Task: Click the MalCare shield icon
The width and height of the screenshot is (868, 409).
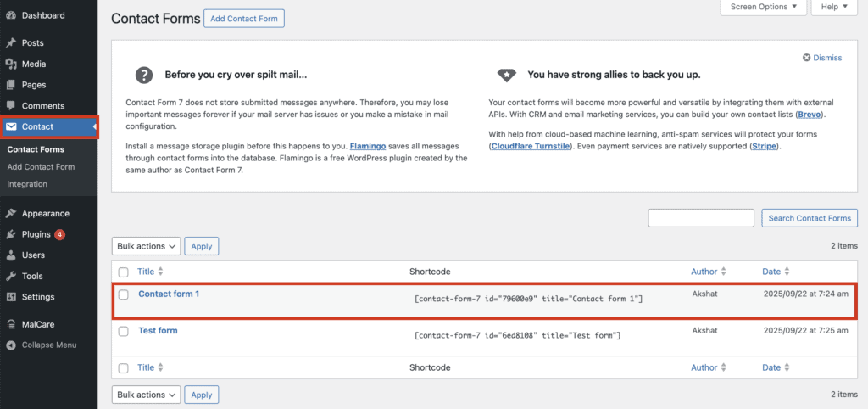Action: coord(11,324)
